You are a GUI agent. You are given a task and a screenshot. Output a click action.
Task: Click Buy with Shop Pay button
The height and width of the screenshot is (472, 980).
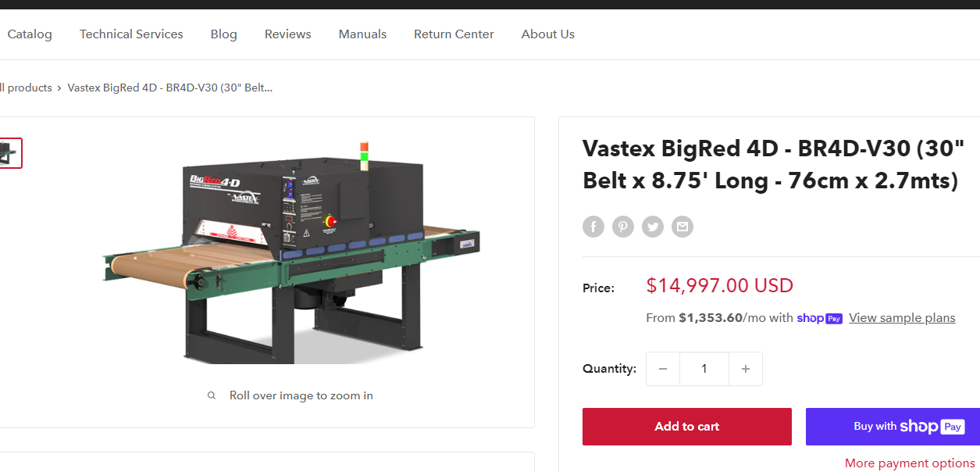point(893,427)
